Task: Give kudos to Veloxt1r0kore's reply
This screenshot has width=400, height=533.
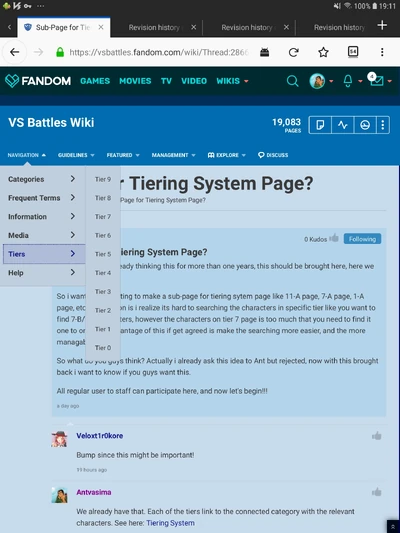Action: click(x=376, y=436)
